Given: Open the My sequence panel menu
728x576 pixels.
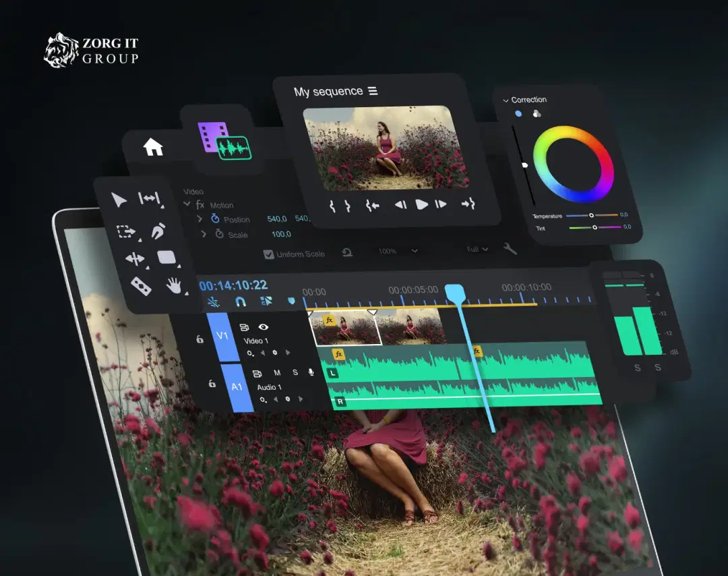Looking at the screenshot, I should pos(373,90).
